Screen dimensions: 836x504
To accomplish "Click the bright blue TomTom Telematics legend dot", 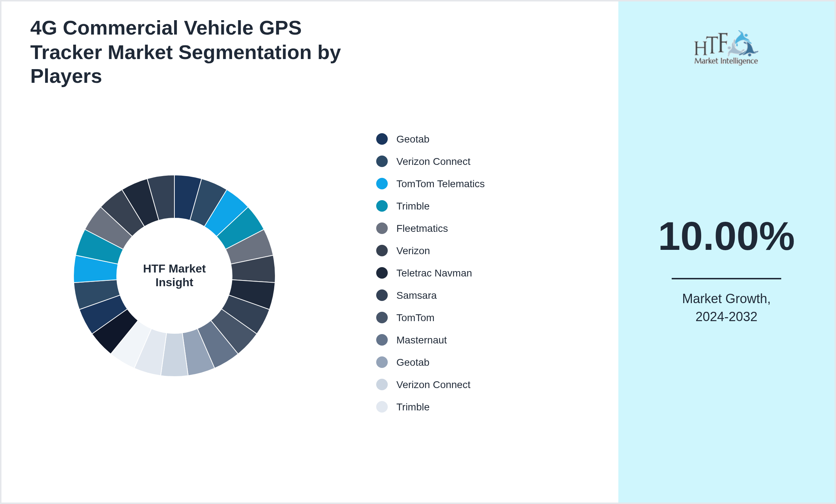I will 382,184.
